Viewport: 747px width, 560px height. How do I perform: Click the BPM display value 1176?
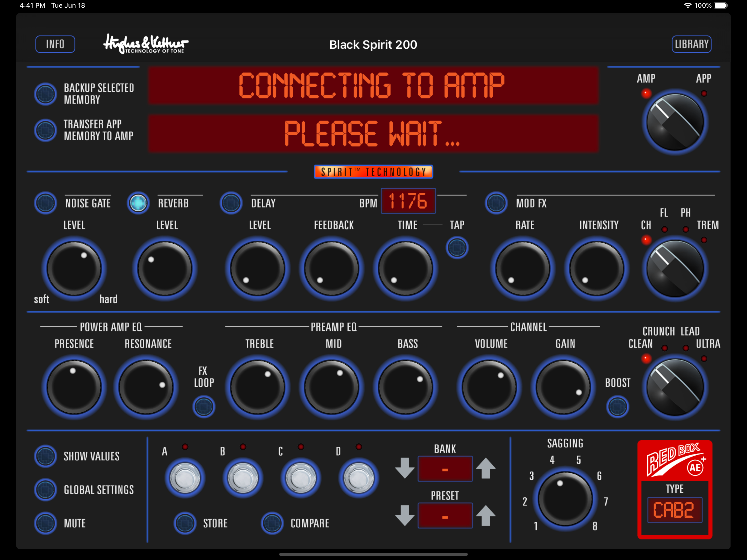pos(408,201)
